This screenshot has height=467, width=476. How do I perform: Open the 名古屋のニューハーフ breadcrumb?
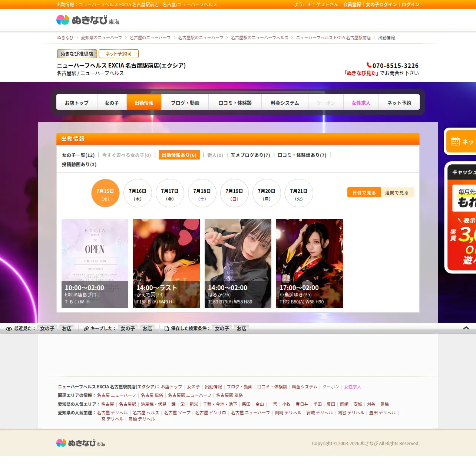(x=150, y=38)
